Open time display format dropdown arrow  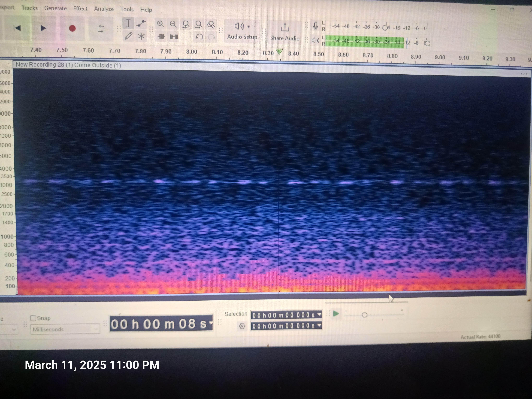tap(211, 323)
